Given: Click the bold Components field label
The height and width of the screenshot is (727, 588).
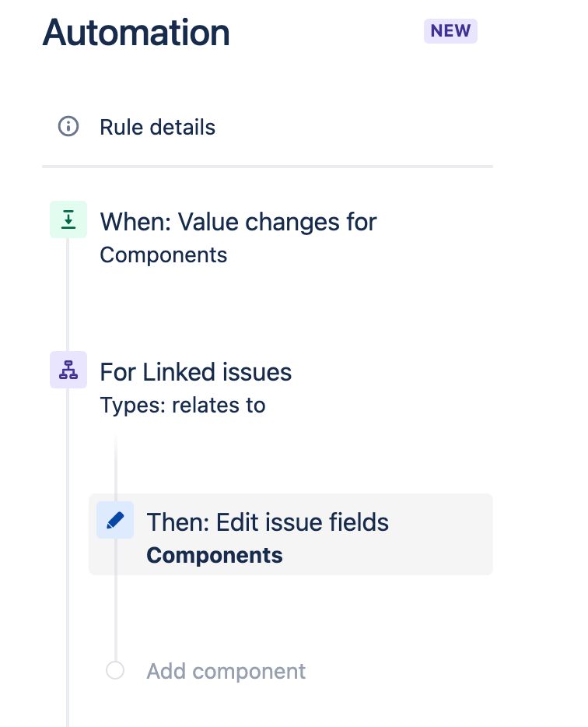Looking at the screenshot, I should pos(215,556).
